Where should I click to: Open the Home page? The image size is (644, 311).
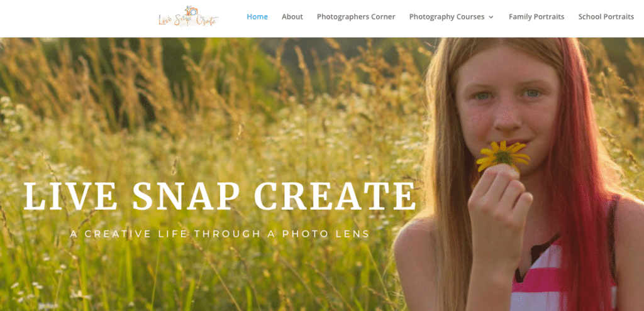tap(257, 17)
